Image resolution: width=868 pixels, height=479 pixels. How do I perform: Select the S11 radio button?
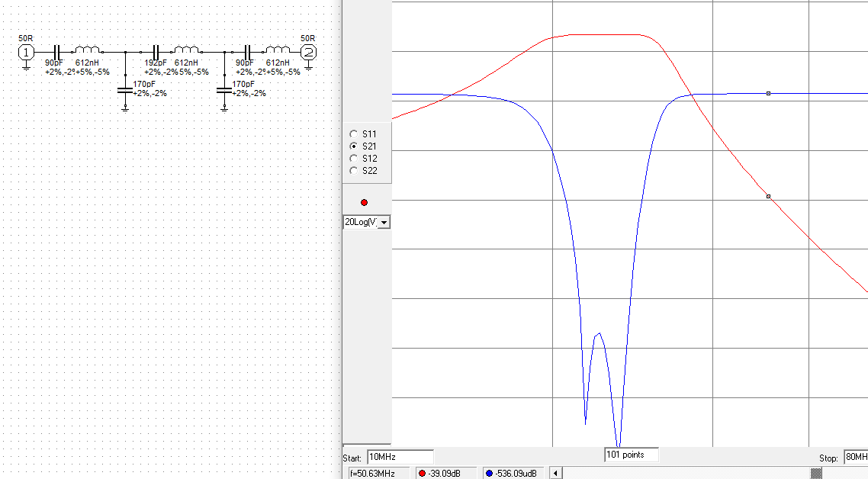coord(353,133)
